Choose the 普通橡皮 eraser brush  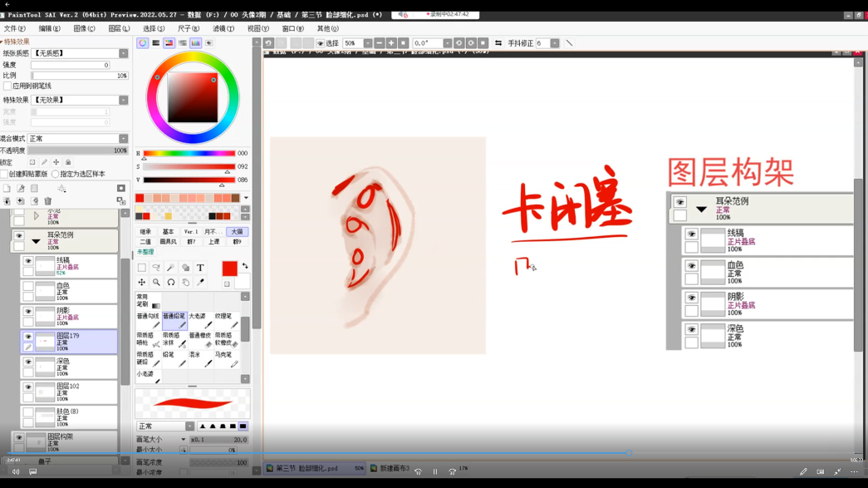coord(201,339)
